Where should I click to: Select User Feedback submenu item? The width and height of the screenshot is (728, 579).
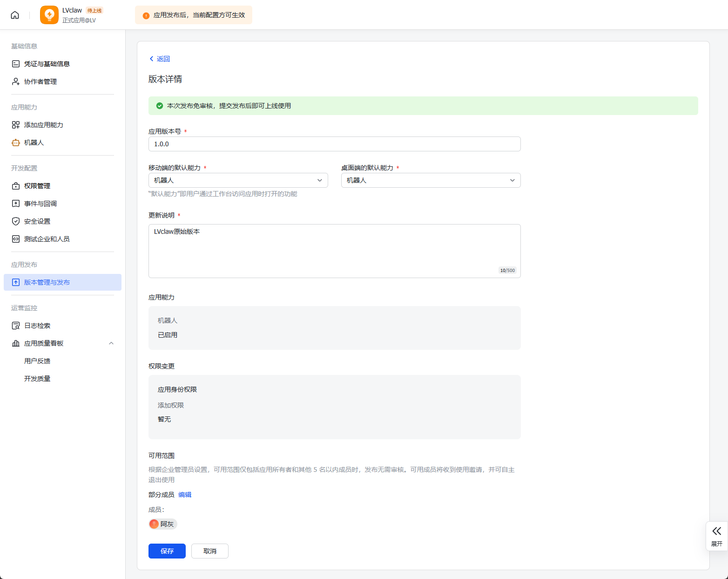pos(37,361)
